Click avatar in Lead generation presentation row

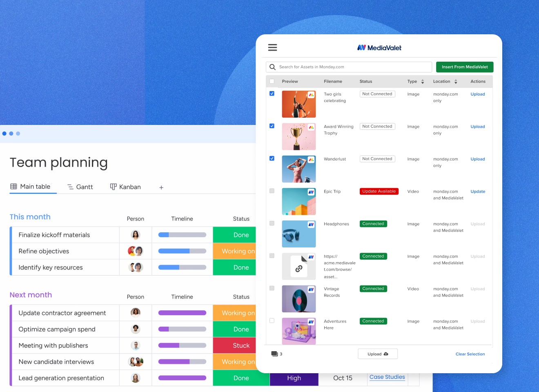136,378
